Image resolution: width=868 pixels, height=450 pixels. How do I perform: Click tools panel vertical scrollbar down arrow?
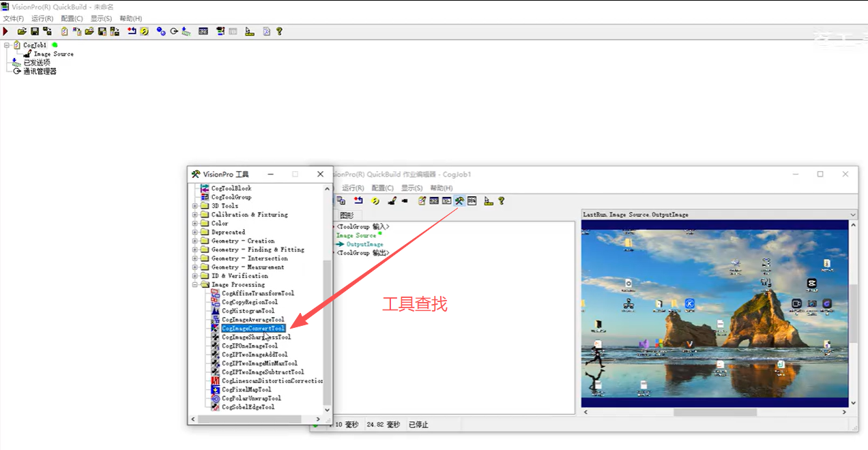[328, 410]
